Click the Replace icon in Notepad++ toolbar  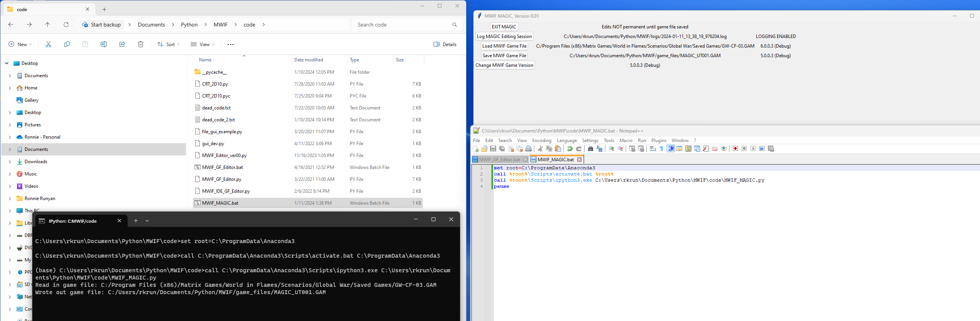[x=600, y=149]
